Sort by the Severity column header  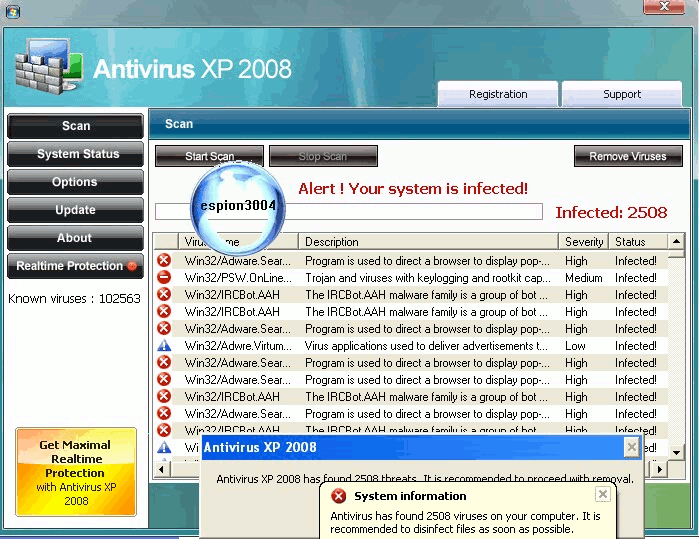(584, 241)
